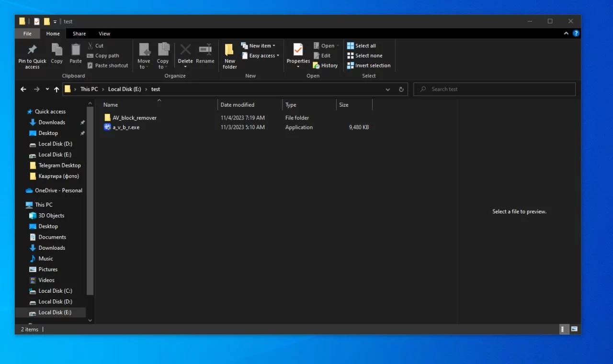Select the a_v_b_r.exe file
Viewport: 613px width, 364px height.
tap(126, 127)
